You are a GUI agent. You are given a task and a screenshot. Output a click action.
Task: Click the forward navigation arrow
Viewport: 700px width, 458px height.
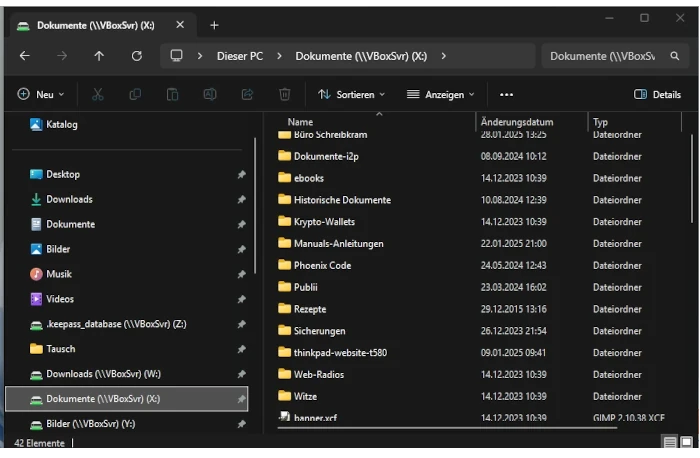[62, 56]
